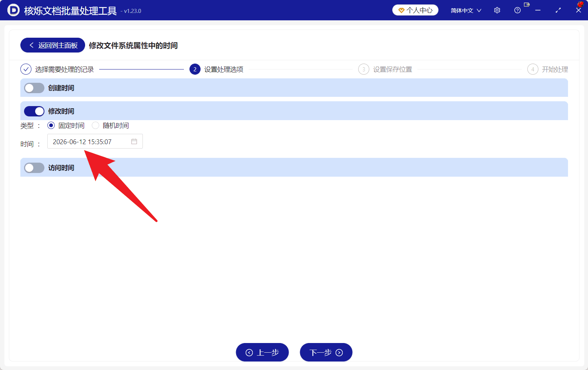588x370 pixels.
Task: Click the 创建时间 label
Action: point(61,88)
